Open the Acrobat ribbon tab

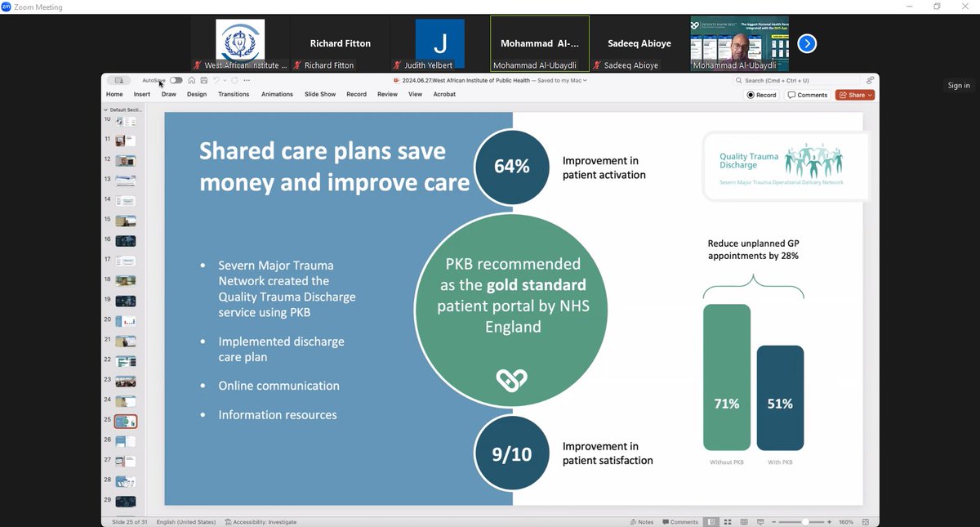click(x=444, y=94)
